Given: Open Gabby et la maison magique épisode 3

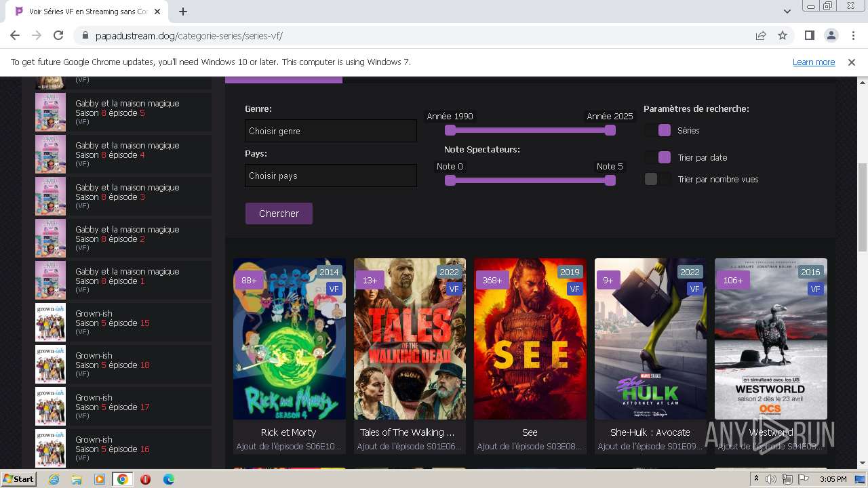Looking at the screenshot, I should tap(123, 196).
